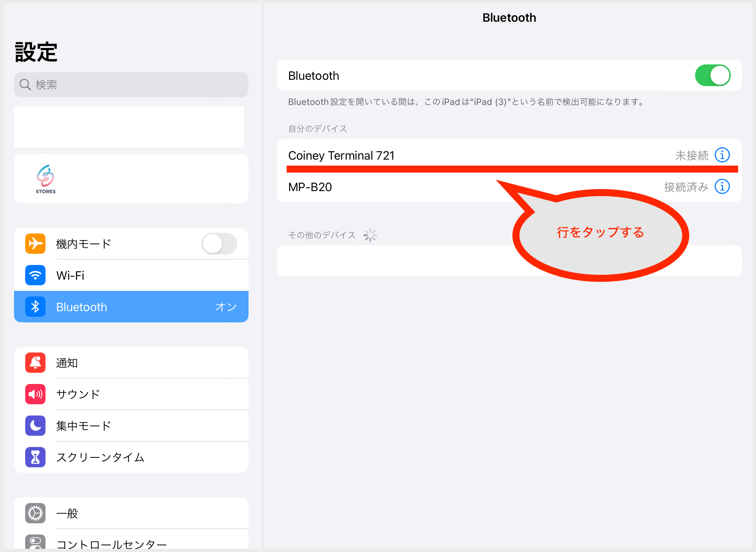
Task: Click the Sound speaker icon
Action: (35, 394)
